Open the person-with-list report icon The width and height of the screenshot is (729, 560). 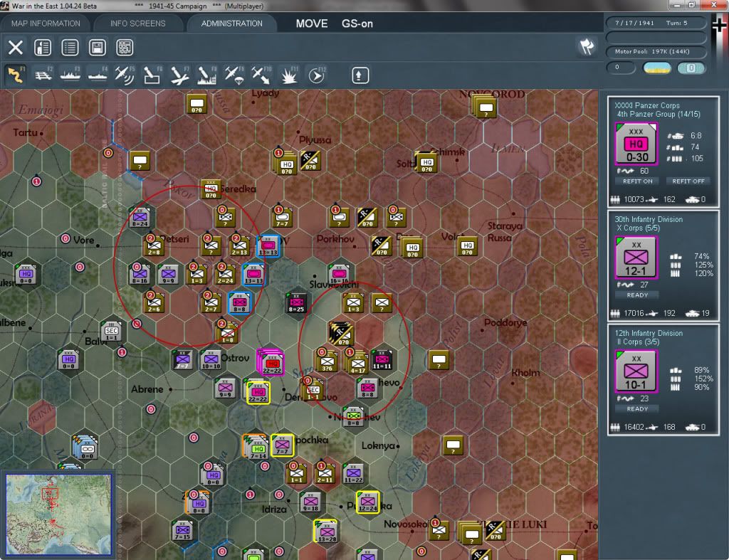click(43, 48)
